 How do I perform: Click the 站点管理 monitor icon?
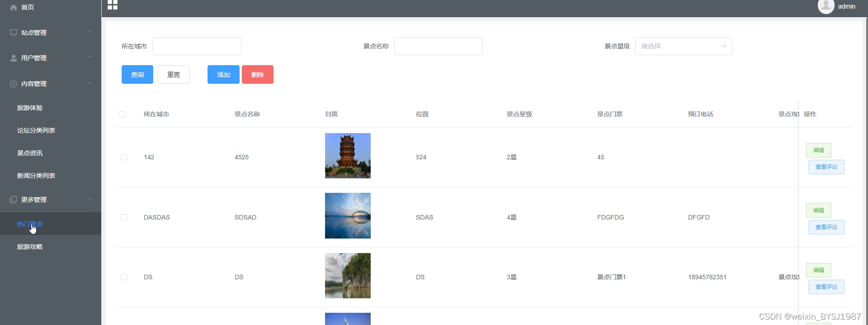click(x=14, y=33)
